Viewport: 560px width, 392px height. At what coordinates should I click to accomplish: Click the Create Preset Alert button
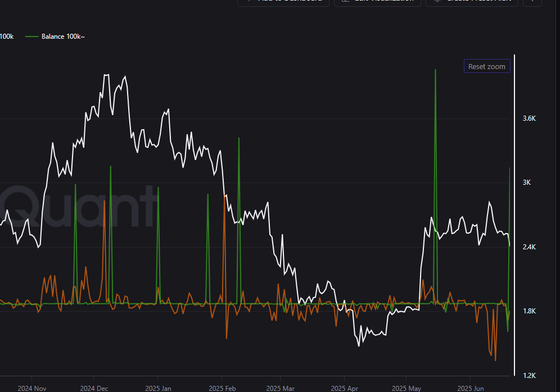tap(472, 2)
